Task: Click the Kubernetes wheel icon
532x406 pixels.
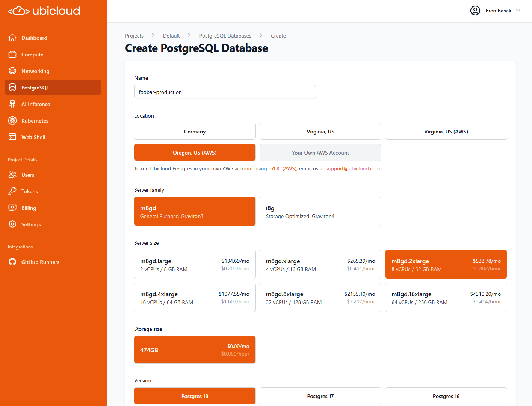Action: click(x=12, y=121)
